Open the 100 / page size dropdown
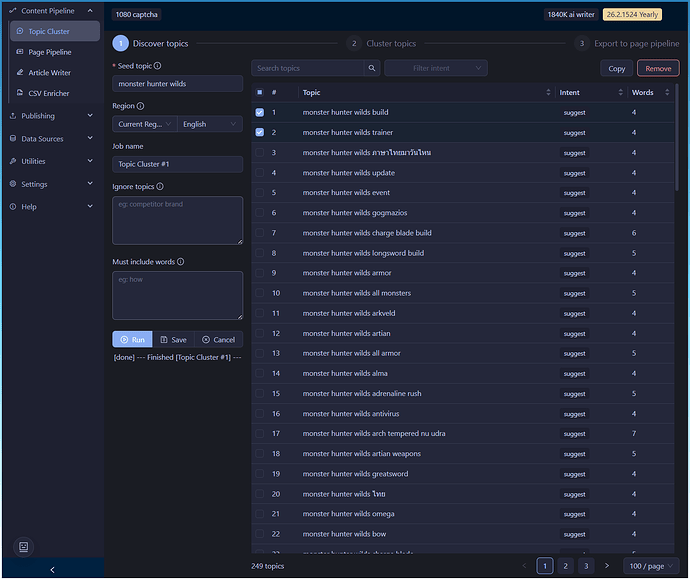 pos(650,566)
